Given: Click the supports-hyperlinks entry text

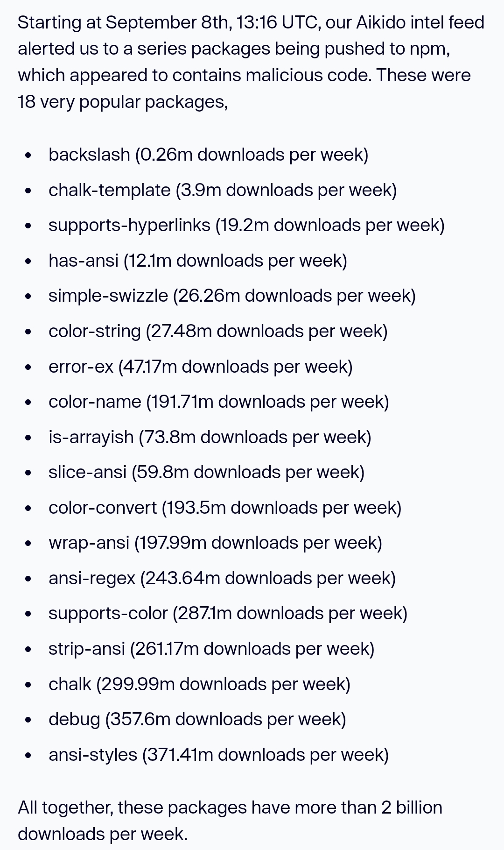Looking at the screenshot, I should [x=246, y=225].
